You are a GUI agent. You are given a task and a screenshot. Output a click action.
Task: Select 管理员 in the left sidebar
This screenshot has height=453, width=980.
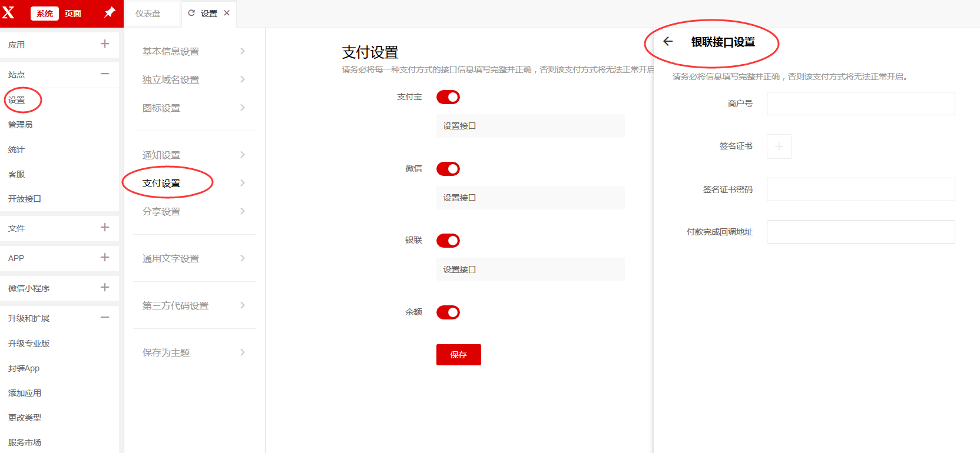21,125
